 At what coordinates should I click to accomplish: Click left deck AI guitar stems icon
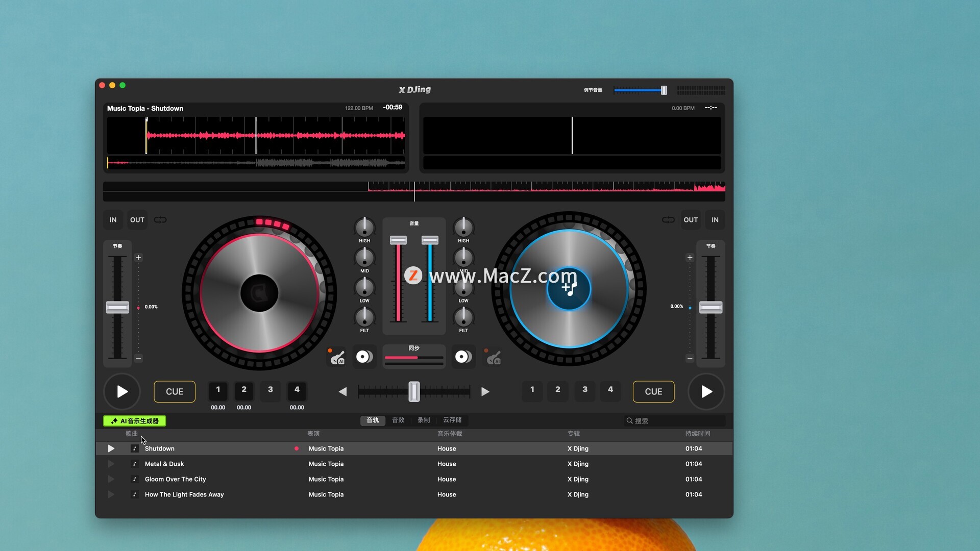tap(337, 357)
